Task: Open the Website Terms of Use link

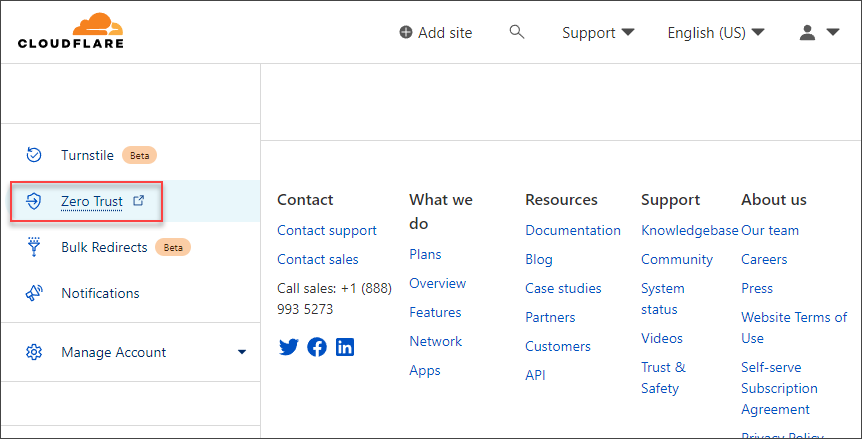Action: (x=794, y=327)
